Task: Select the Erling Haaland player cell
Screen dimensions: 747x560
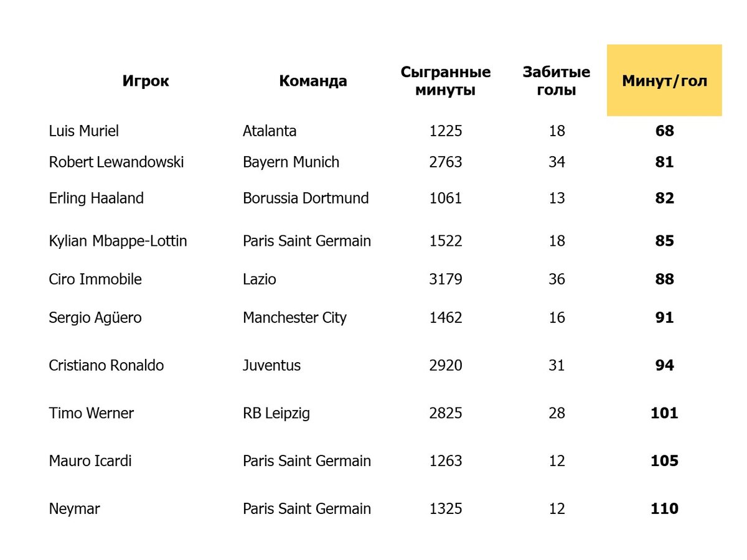Action: click(96, 198)
